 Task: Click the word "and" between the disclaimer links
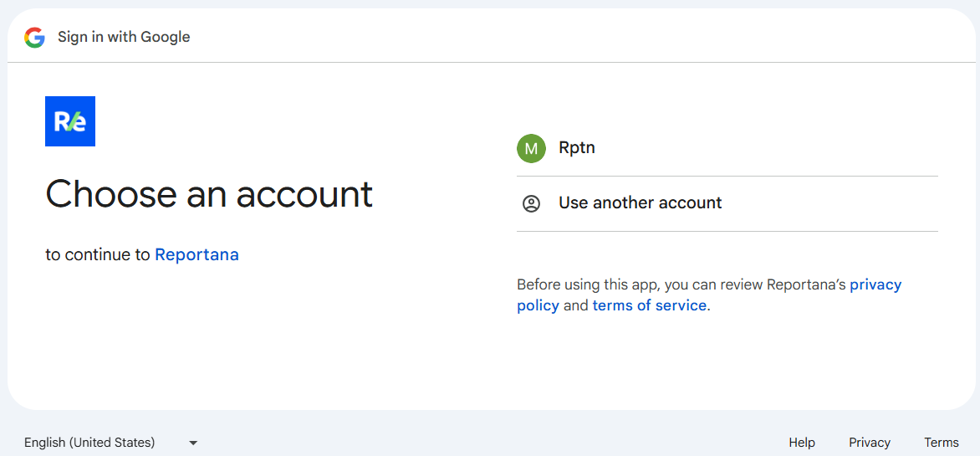tap(575, 305)
